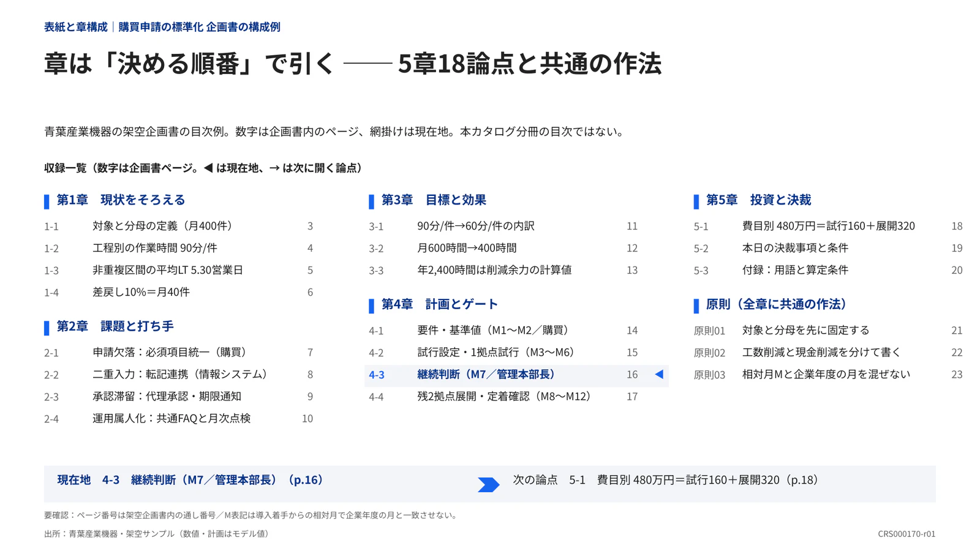980x551 pixels.
Task: Select row 2-1 申請欠落：必須項目統一（購買）
Action: click(178, 352)
